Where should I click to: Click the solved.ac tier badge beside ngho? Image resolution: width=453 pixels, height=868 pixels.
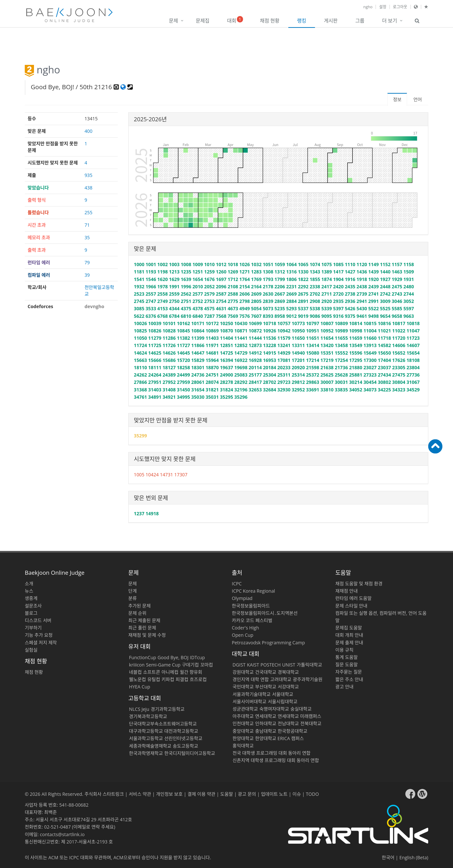(29, 70)
